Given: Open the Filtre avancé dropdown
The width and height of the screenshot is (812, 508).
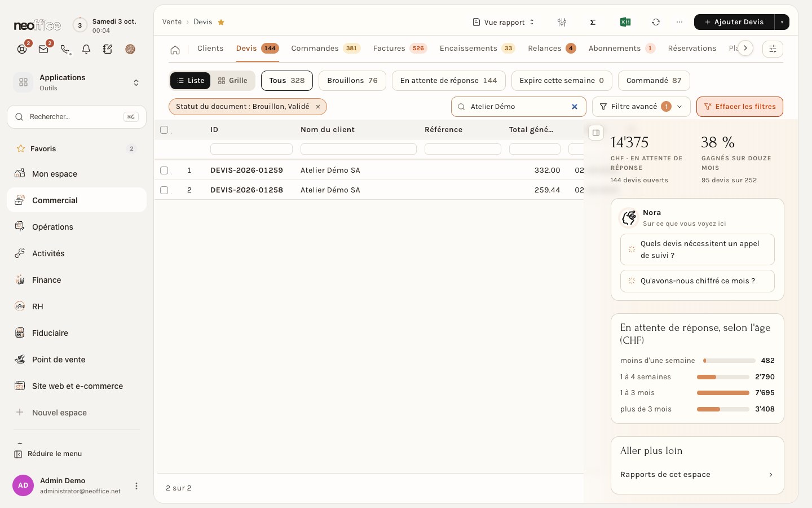Looking at the screenshot, I should point(641,107).
